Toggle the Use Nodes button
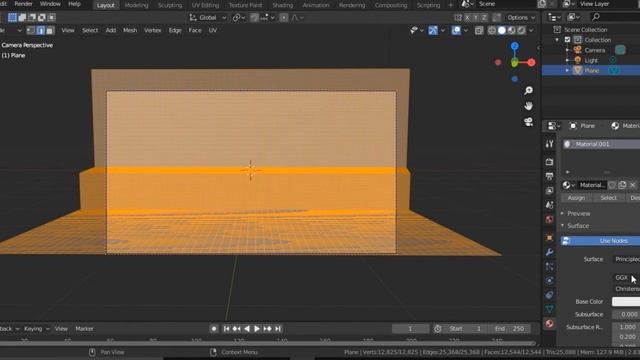This screenshot has height=360, width=640. point(600,241)
